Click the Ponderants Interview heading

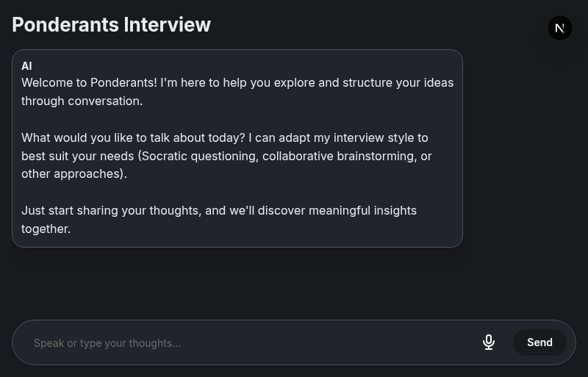111,24
